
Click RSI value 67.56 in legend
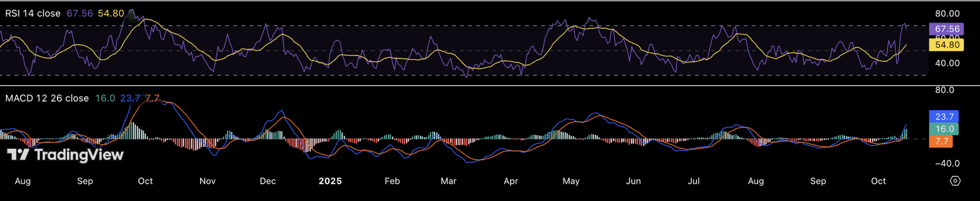80,13
